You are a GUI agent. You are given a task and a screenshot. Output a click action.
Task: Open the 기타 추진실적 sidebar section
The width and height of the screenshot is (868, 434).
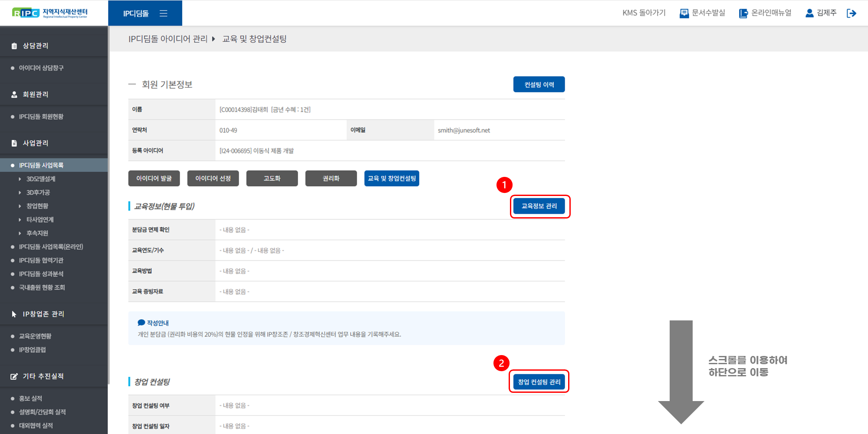(x=43, y=376)
